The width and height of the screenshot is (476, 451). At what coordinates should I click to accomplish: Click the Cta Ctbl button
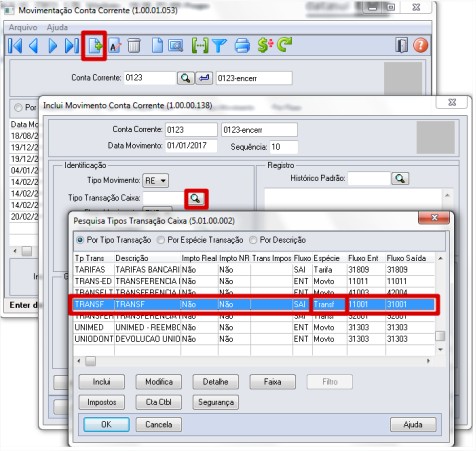159,402
